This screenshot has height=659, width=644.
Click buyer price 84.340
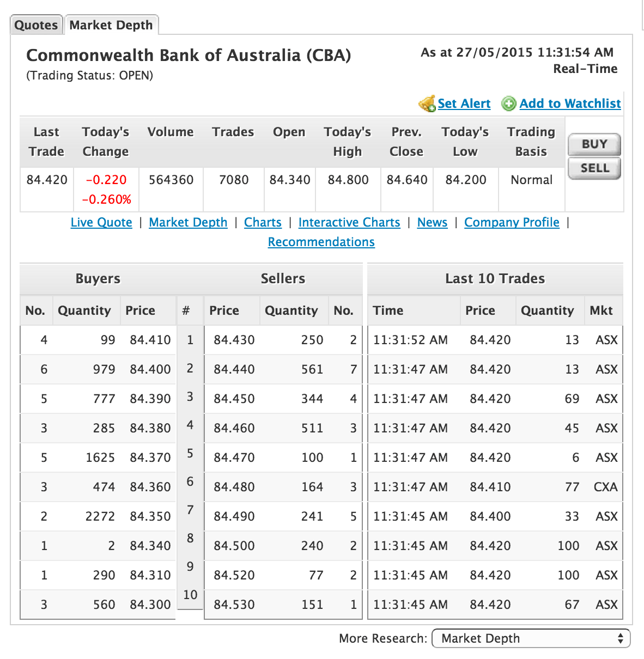(150, 546)
